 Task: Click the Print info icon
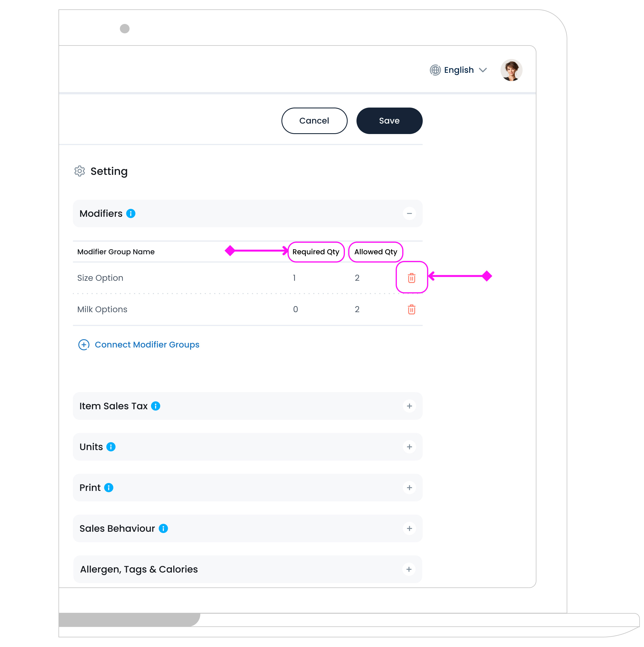[x=108, y=488]
